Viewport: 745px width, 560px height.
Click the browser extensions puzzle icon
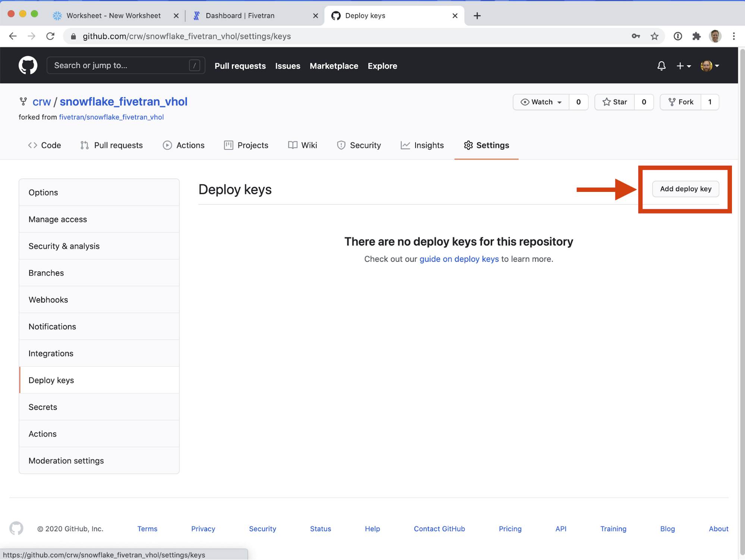tap(696, 36)
